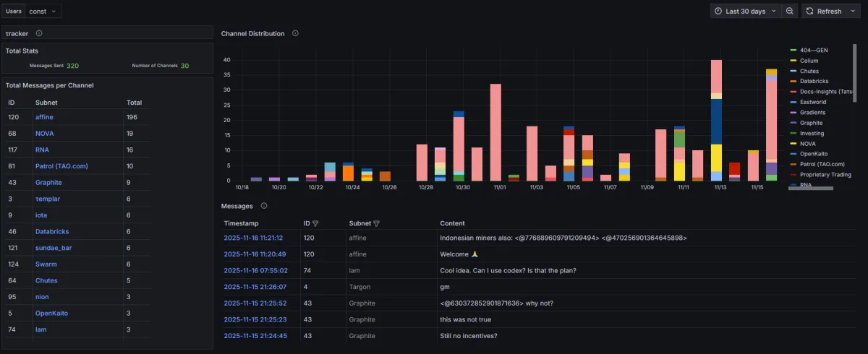This screenshot has height=354, width=868.
Task: Toggle the NOVA series in legend
Action: [x=808, y=144]
